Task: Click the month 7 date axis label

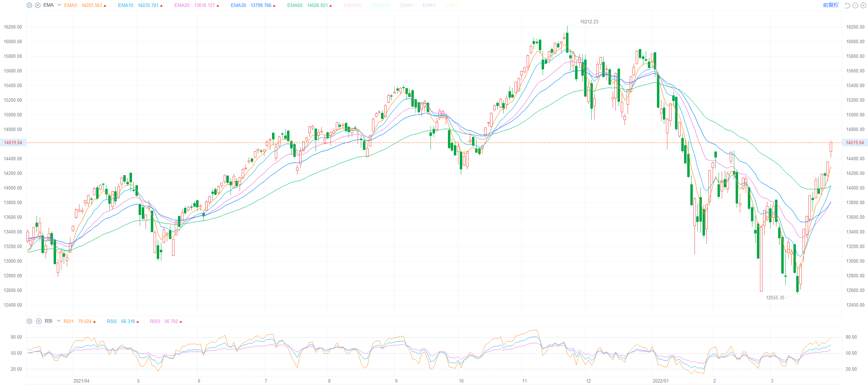Action: [x=266, y=381]
